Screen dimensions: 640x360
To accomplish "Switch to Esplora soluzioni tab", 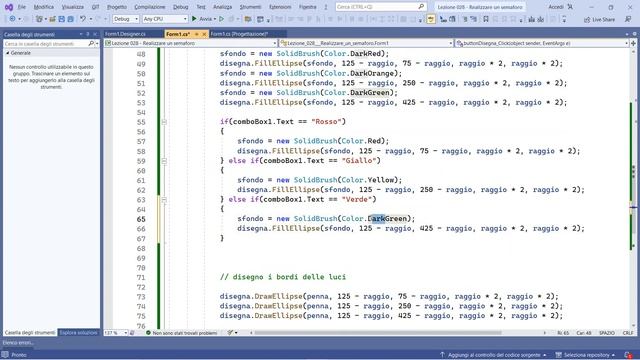I will 79,333.
